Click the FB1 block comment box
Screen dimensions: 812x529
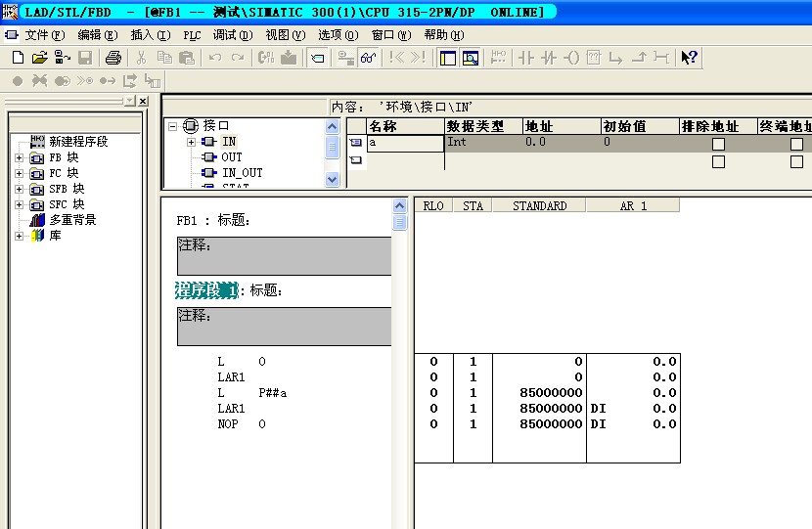285,256
